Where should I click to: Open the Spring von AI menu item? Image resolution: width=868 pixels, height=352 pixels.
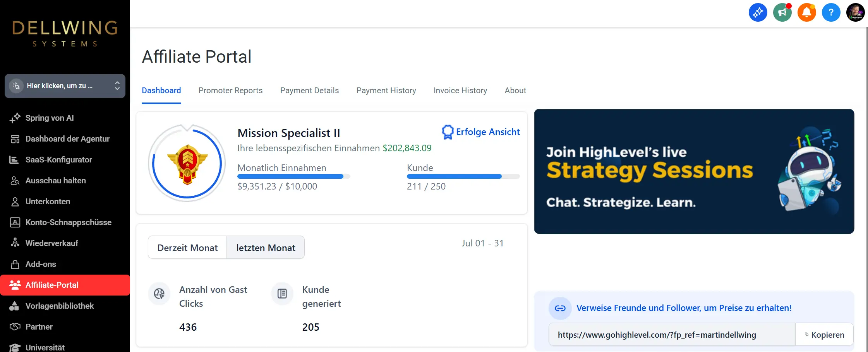pos(65,118)
